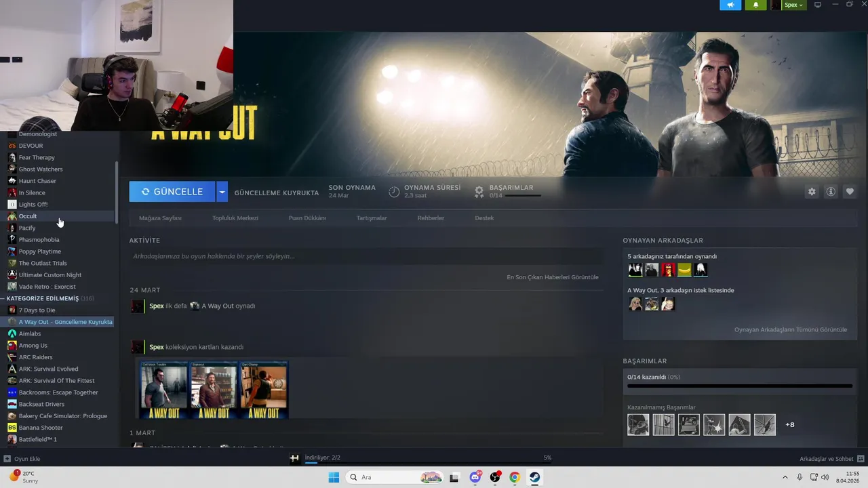Click En Son Çıkan Haberleri Görüntüle link

[x=553, y=277]
